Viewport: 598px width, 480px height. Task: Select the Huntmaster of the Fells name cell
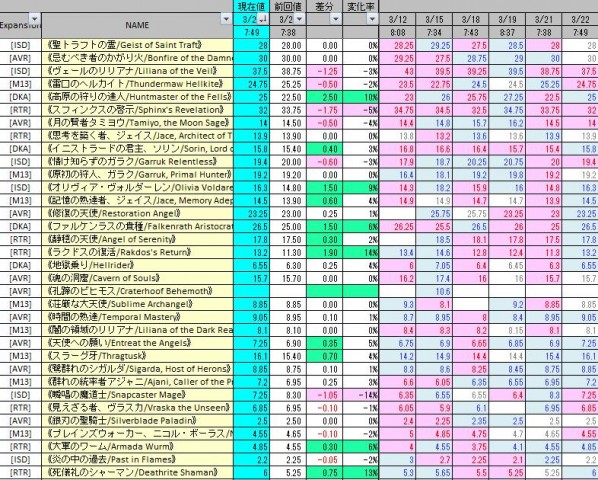click(x=137, y=97)
